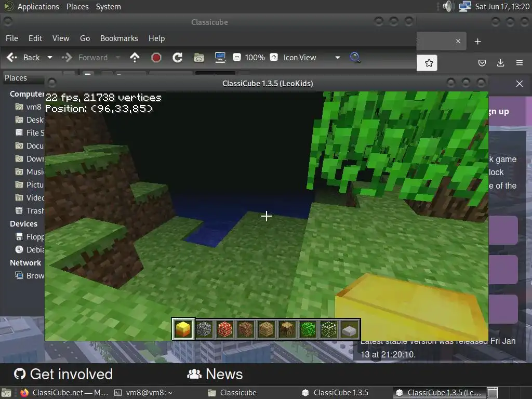
Task: Select vm8 home in the sidebar
Action: pos(29,107)
